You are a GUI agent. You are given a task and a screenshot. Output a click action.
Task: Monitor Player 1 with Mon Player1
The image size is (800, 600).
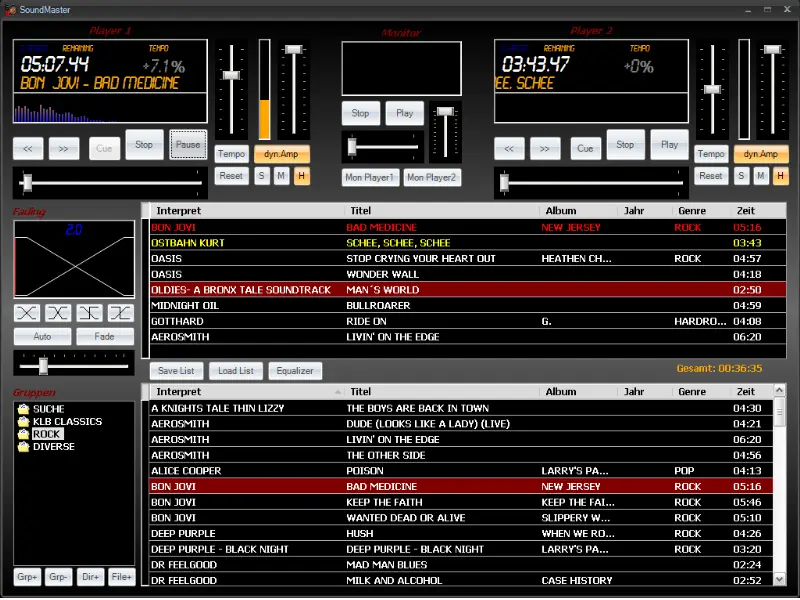click(x=370, y=178)
